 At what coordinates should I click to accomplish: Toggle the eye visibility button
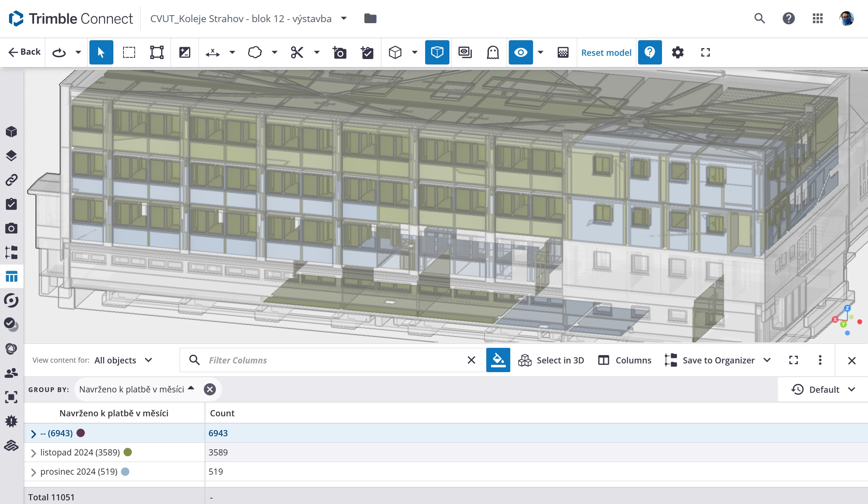[520, 53]
